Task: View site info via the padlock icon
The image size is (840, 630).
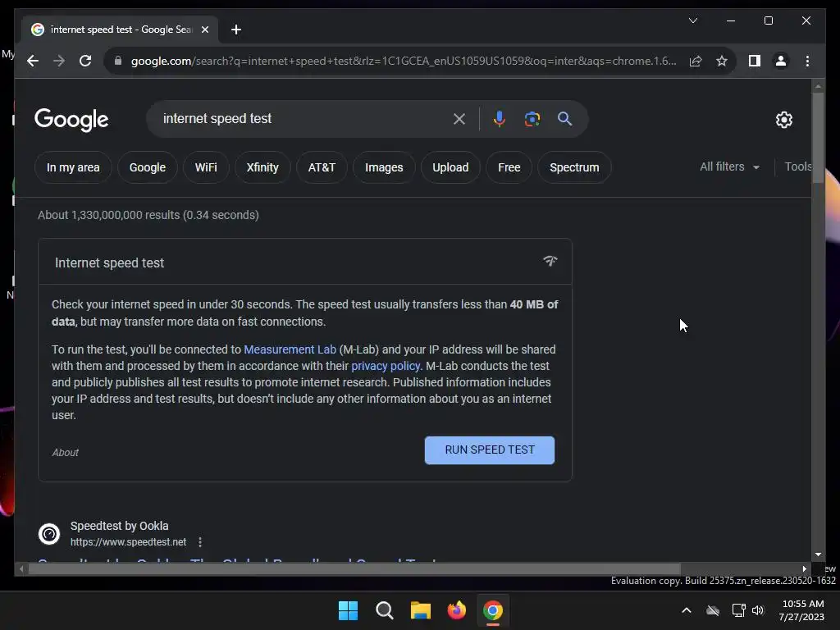Action: [x=118, y=61]
